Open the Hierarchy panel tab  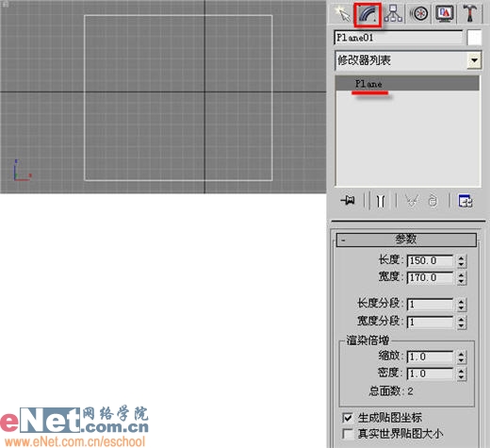(x=393, y=14)
